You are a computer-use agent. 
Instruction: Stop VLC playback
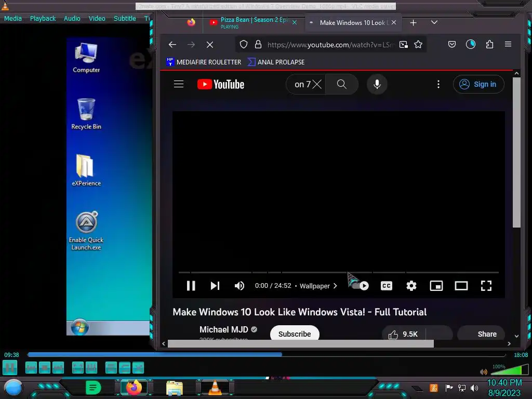click(x=45, y=367)
